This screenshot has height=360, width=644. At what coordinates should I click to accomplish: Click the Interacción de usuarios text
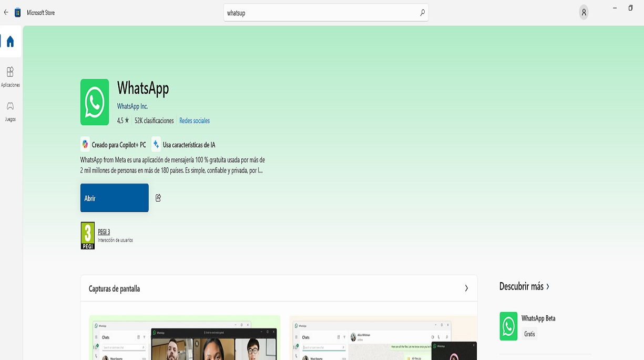(x=115, y=240)
